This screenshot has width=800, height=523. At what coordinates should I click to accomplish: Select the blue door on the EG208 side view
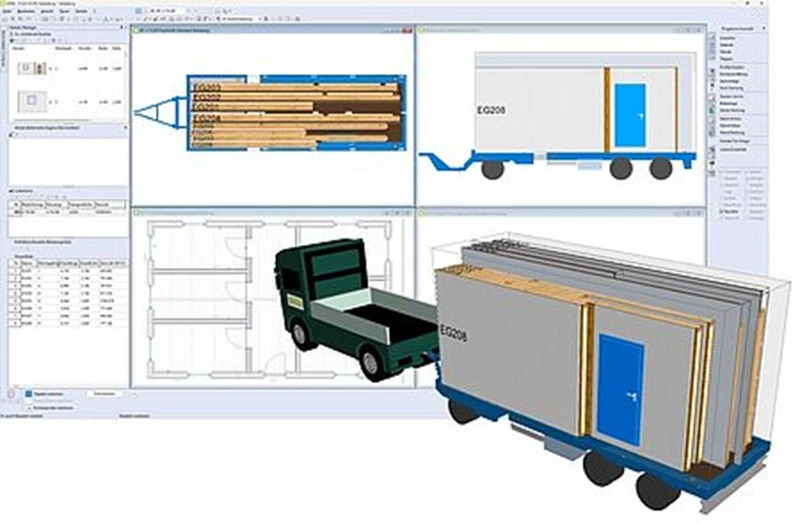629,116
